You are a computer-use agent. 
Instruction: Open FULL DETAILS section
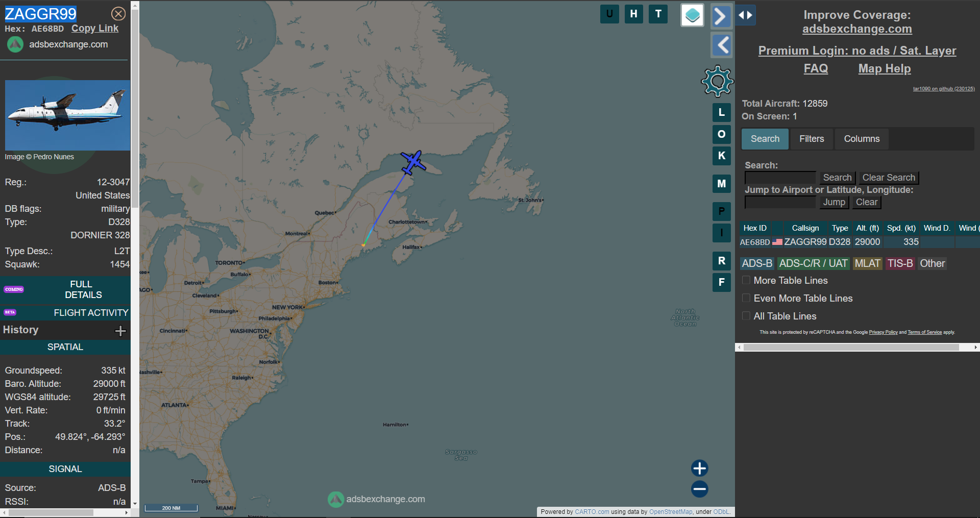(x=65, y=289)
